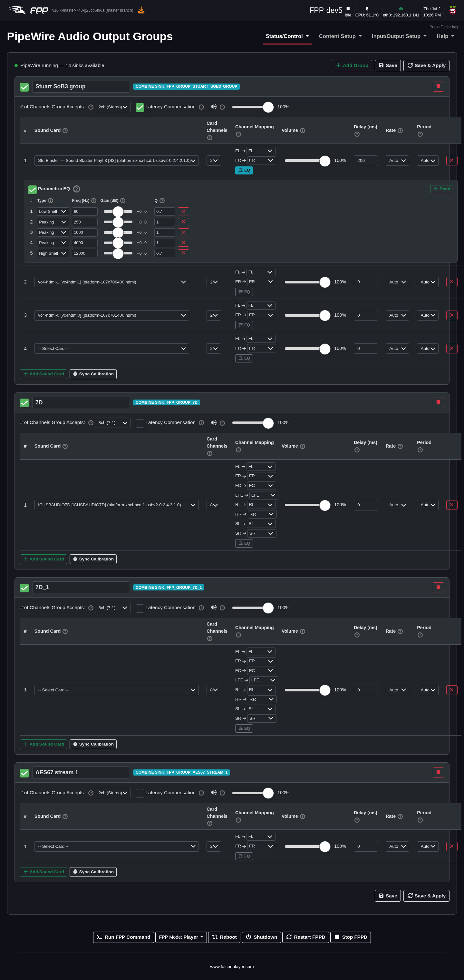Delete the 7D group via trash icon

tap(438, 402)
